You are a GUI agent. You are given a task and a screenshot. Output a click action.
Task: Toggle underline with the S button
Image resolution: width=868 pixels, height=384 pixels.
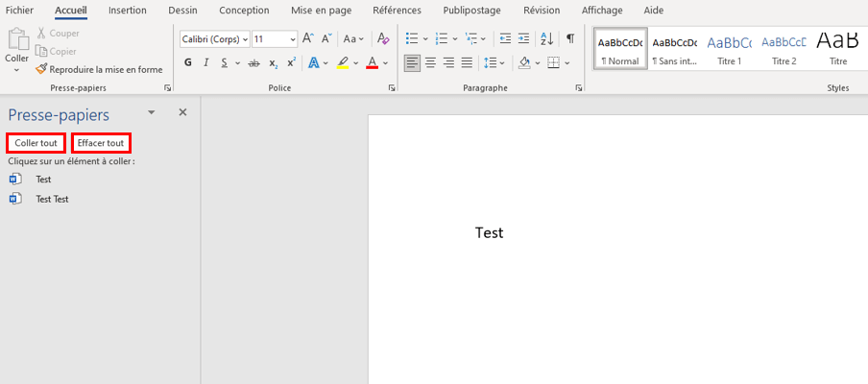(x=224, y=62)
